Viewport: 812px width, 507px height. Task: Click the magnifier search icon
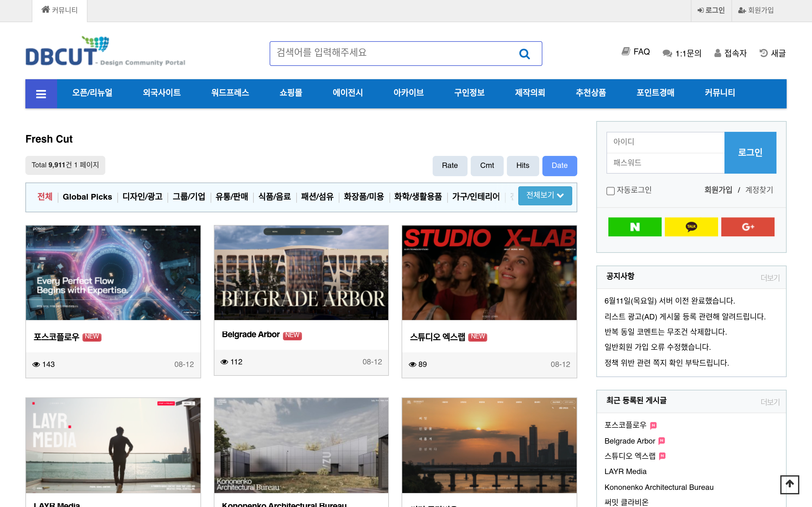(524, 54)
